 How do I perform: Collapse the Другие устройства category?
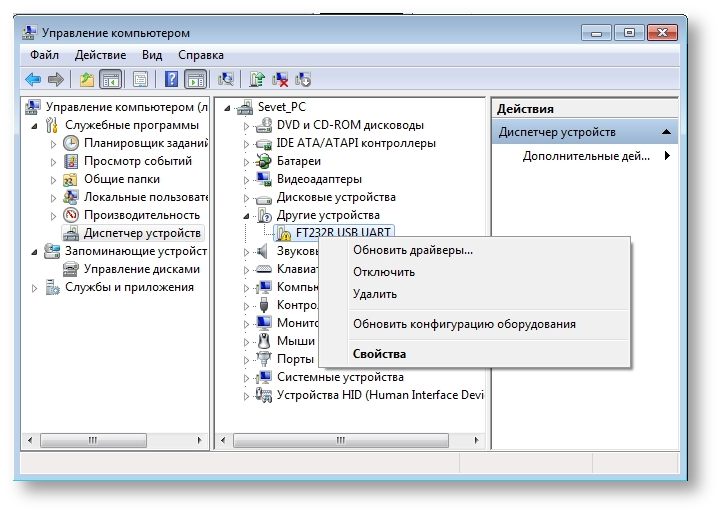(x=246, y=216)
